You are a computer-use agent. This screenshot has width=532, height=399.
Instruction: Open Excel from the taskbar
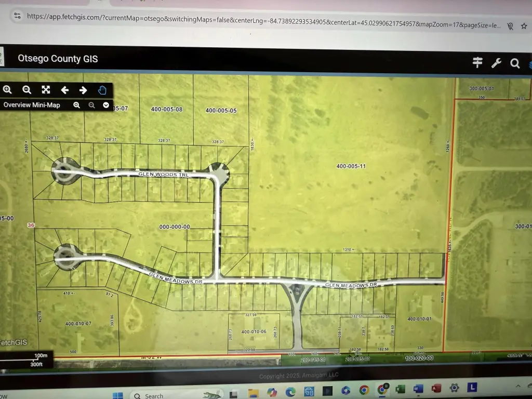coord(400,389)
